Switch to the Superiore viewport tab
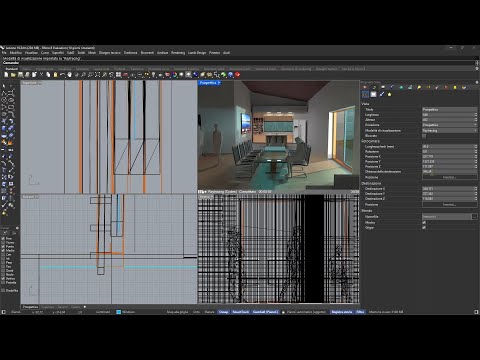The height and width of the screenshot is (360, 480). pos(48,307)
